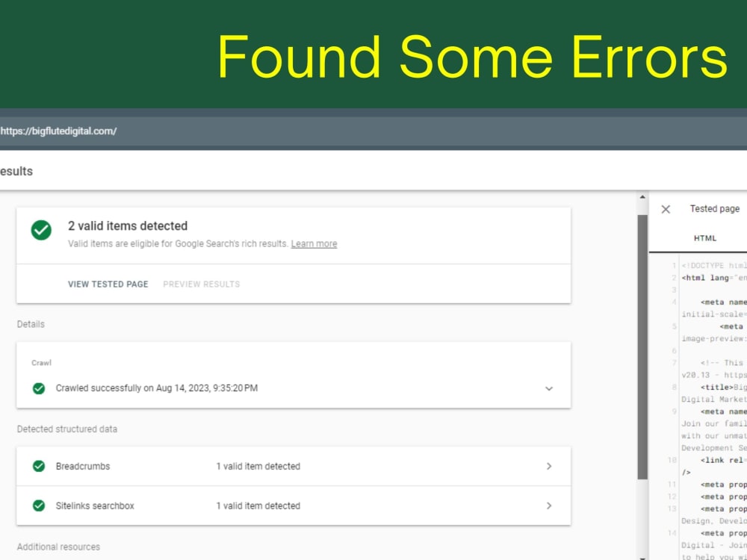Click the large green valid-items checkmark
The image size is (747, 560).
41,230
